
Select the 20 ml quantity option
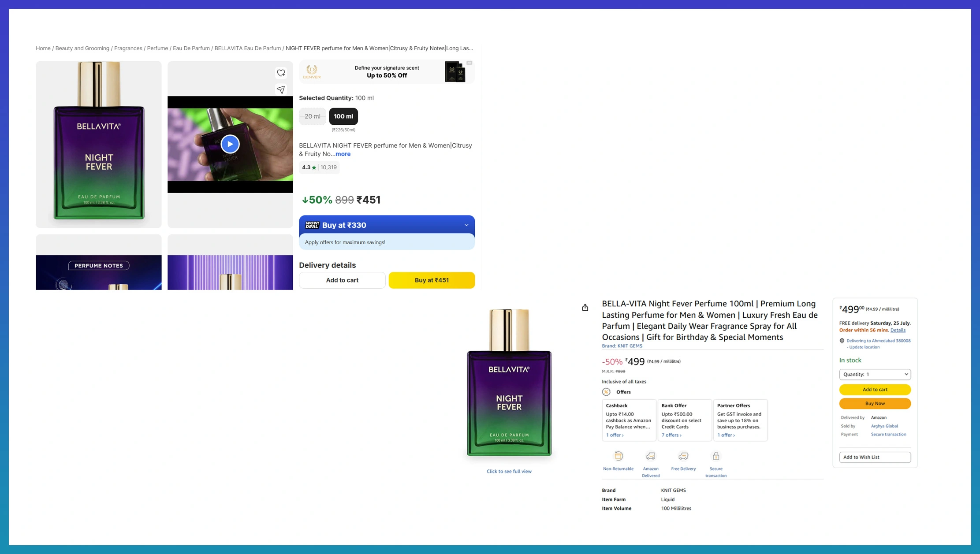(313, 116)
